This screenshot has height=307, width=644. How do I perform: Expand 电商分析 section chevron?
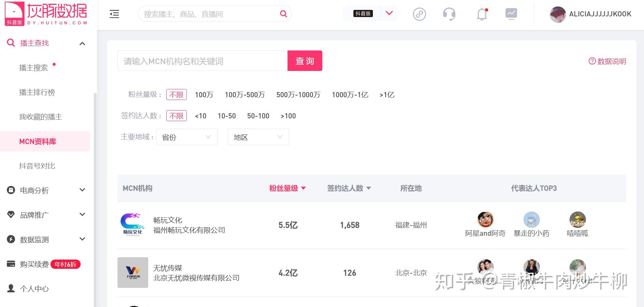click(82, 190)
